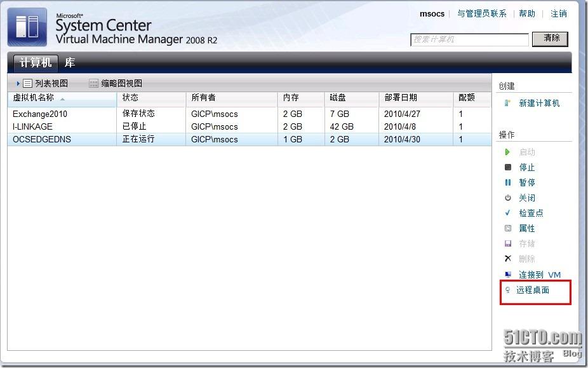Select the I-LINKAGE virtual machine row

click(250, 126)
